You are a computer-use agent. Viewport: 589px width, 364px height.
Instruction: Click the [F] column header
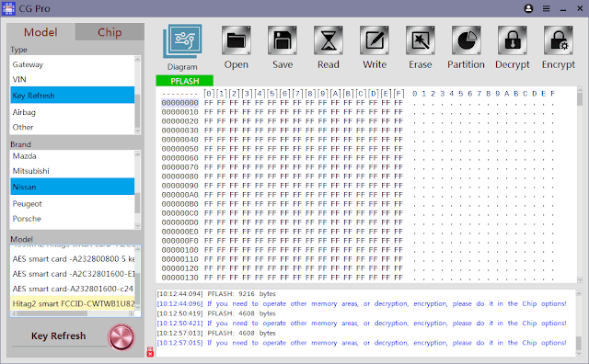click(x=398, y=94)
